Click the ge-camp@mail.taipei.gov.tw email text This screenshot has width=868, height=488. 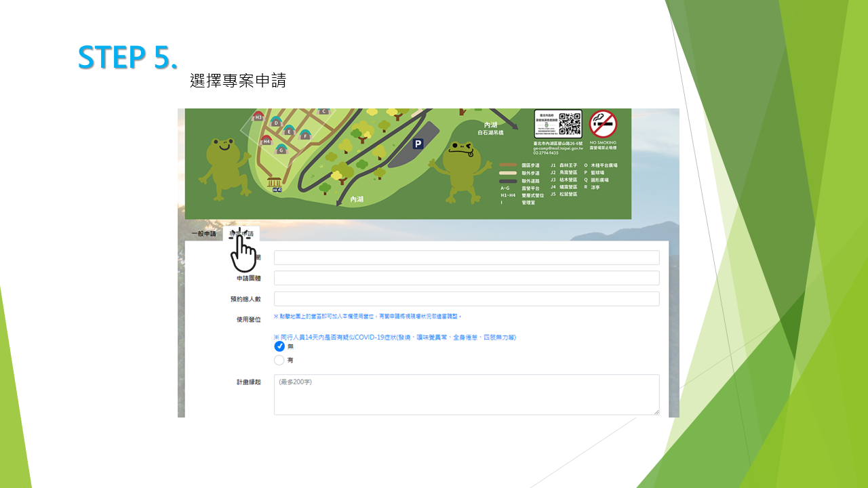tap(558, 148)
